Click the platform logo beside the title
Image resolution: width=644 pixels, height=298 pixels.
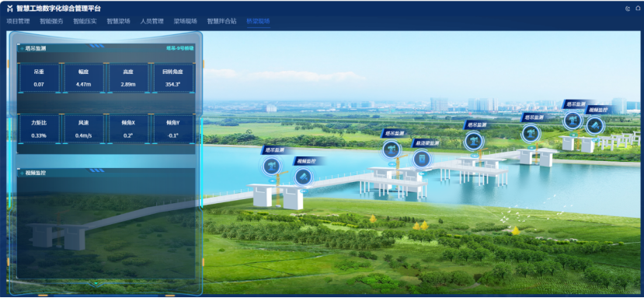pyautogui.click(x=10, y=9)
